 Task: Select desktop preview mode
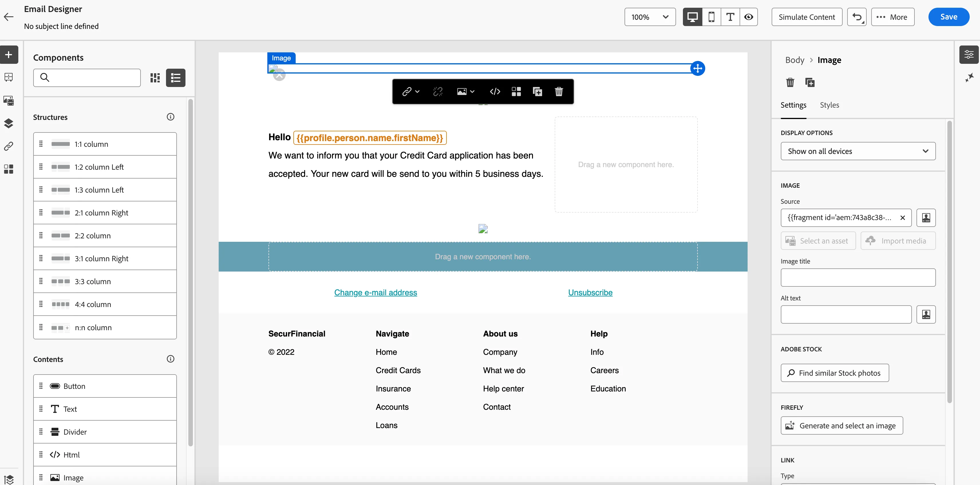692,17
